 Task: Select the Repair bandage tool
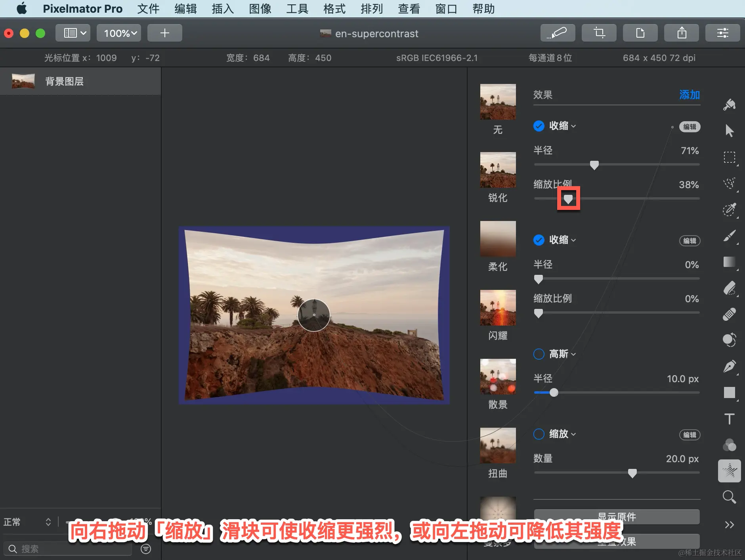pyautogui.click(x=729, y=314)
